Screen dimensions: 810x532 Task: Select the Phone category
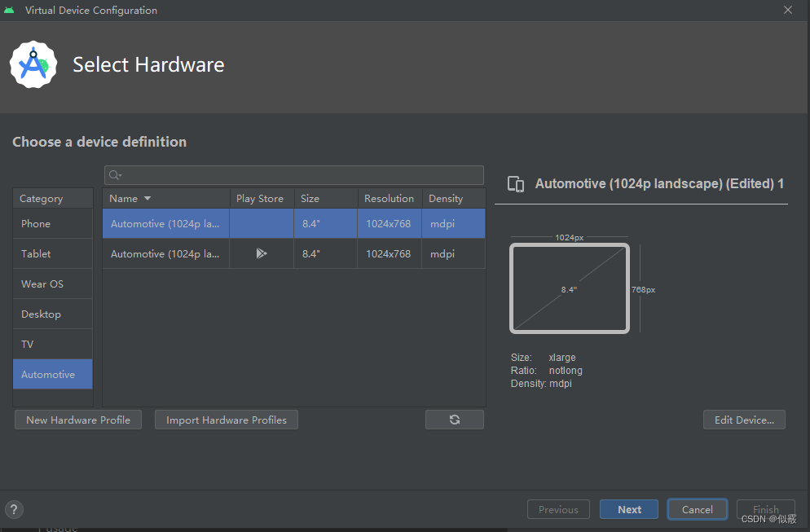coord(53,224)
